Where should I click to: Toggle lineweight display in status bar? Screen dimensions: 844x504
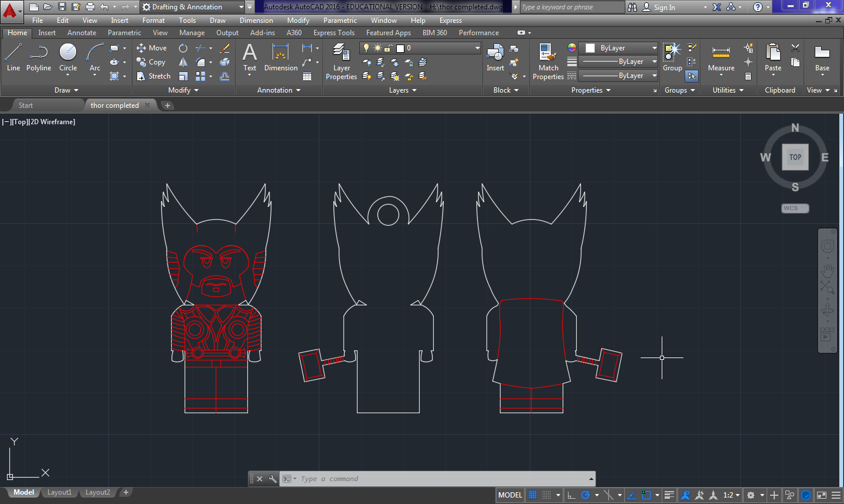(669, 495)
